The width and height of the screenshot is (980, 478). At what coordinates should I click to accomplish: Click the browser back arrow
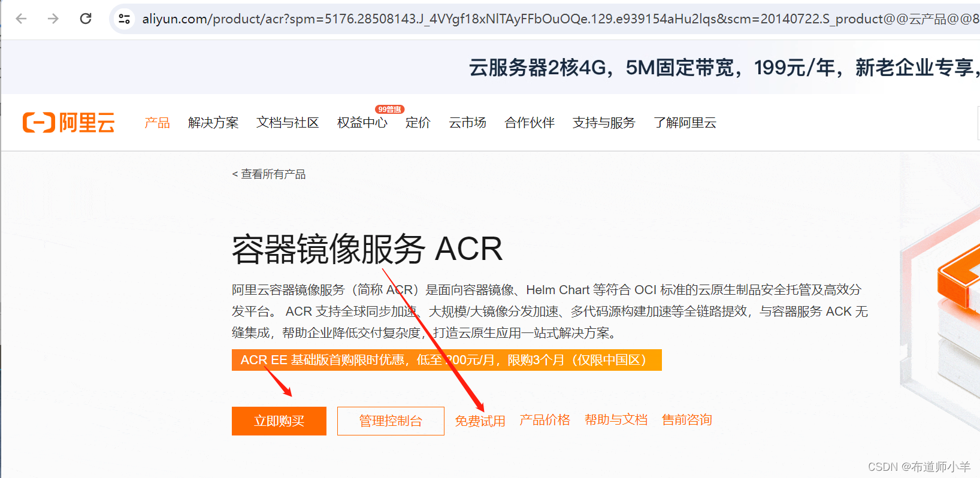(22, 19)
